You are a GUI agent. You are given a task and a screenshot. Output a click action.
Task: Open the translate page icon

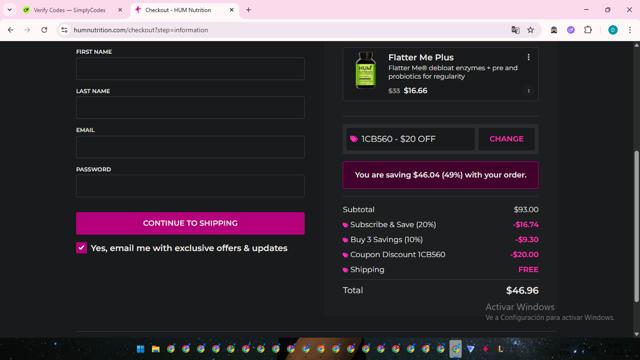click(516, 30)
